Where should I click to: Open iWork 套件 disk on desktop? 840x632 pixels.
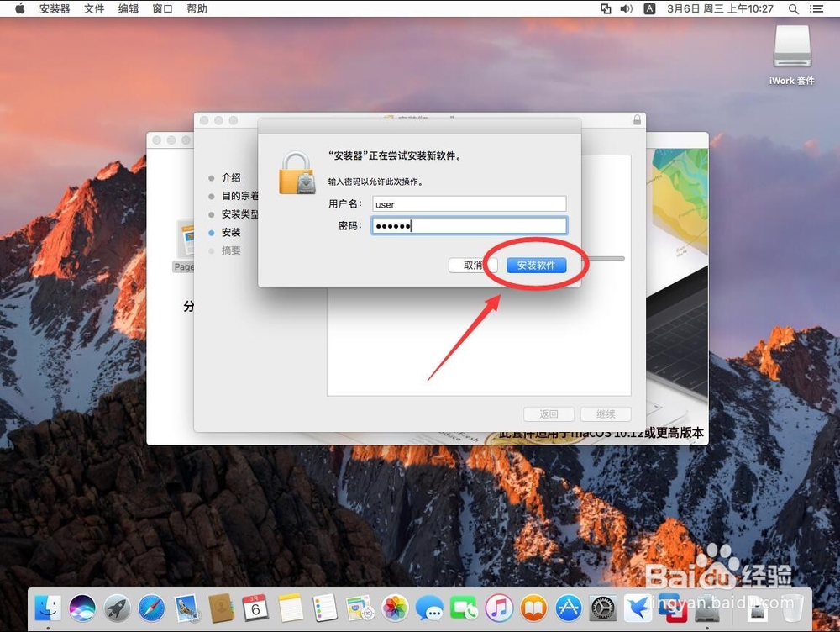click(792, 55)
